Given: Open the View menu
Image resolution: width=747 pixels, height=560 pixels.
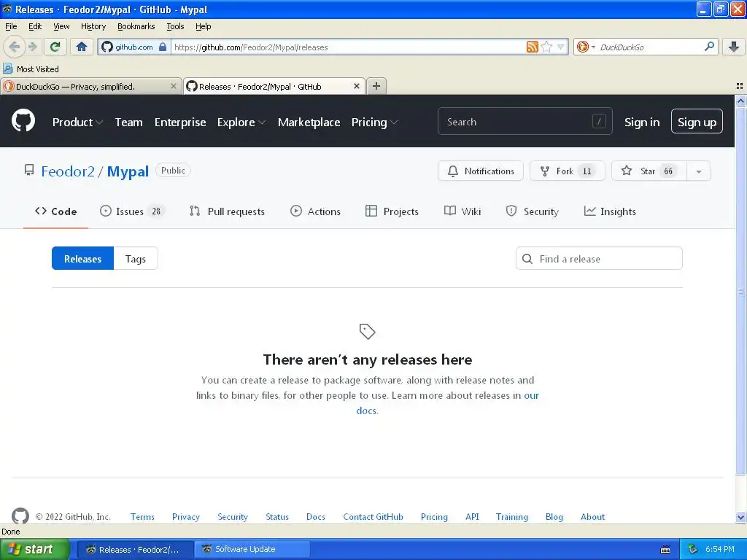Looking at the screenshot, I should (61, 26).
